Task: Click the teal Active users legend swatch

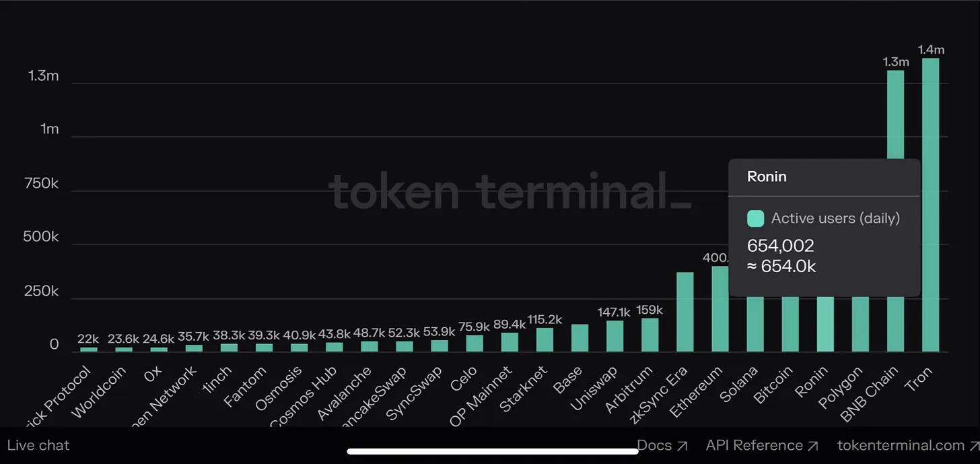Action: (756, 218)
